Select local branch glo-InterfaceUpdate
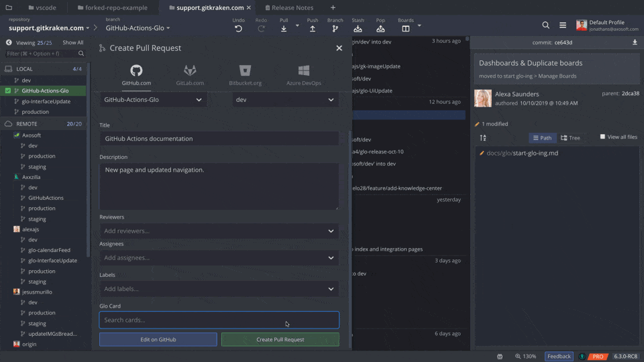This screenshot has height=362, width=644. [46, 101]
